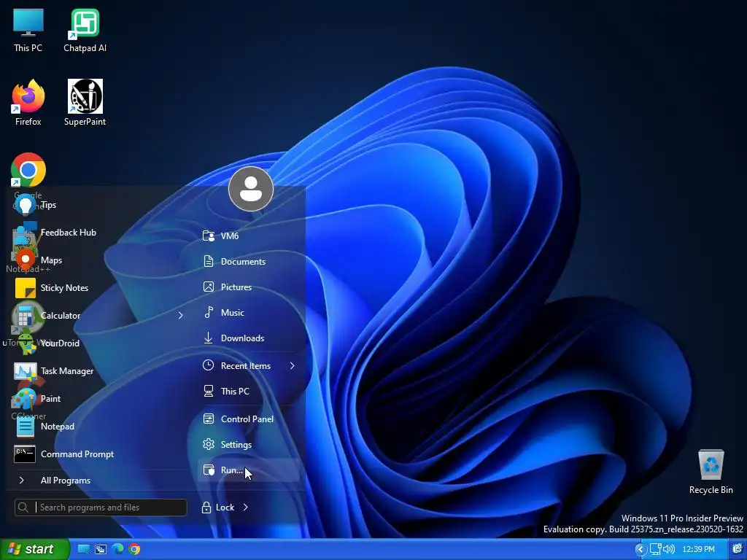747x560 pixels.
Task: Open Sticky Notes from the start menu
Action: click(x=98, y=287)
